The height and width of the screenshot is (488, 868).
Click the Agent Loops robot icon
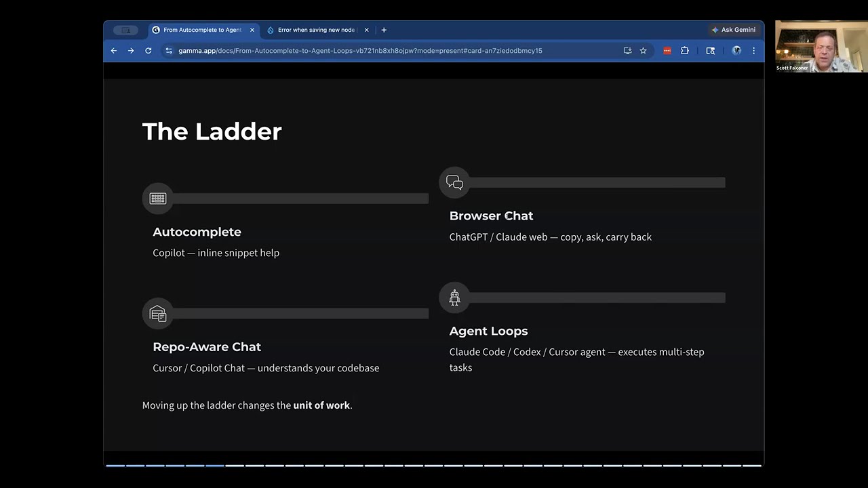[455, 298]
